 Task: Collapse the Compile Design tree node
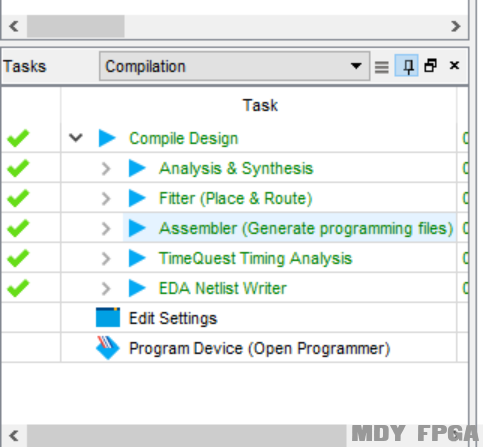[x=76, y=137]
